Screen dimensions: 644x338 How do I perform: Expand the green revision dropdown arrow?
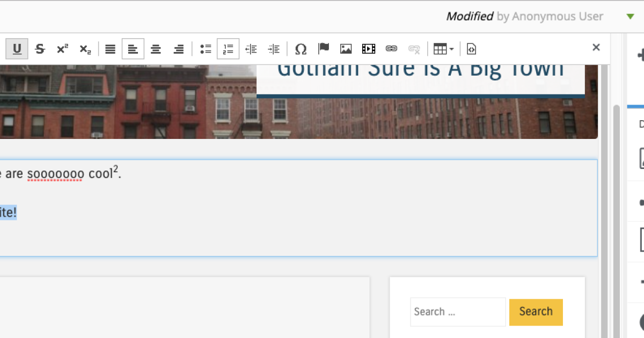630,17
